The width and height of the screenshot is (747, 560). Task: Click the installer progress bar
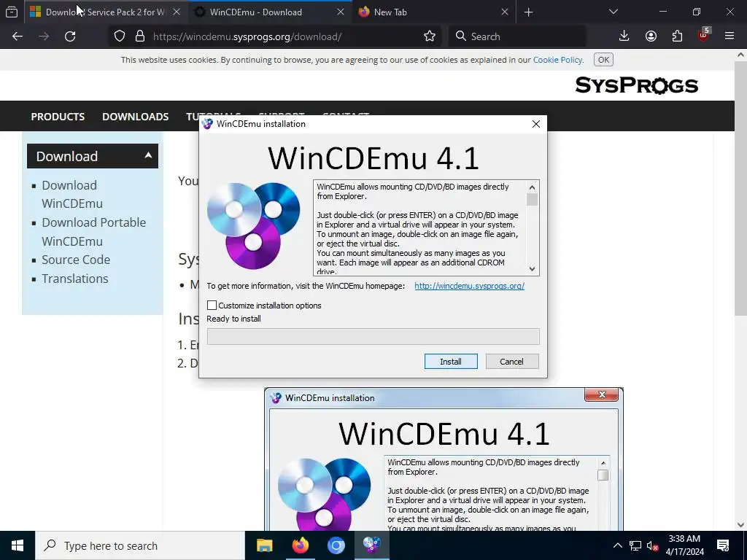pyautogui.click(x=373, y=336)
